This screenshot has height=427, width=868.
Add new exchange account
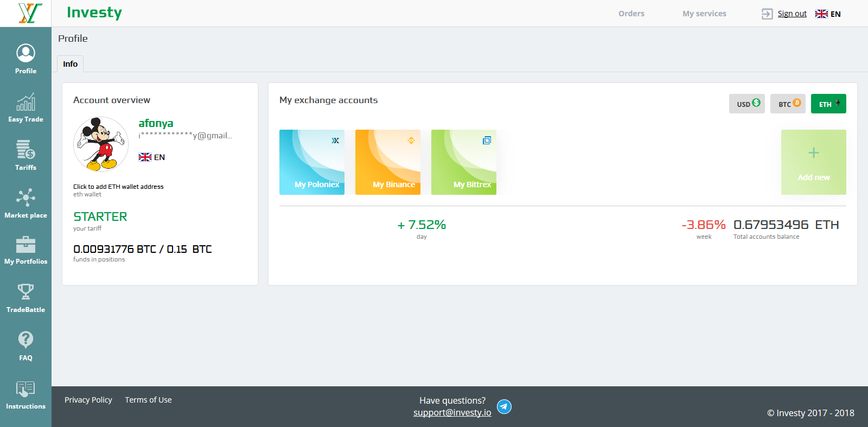(813, 162)
